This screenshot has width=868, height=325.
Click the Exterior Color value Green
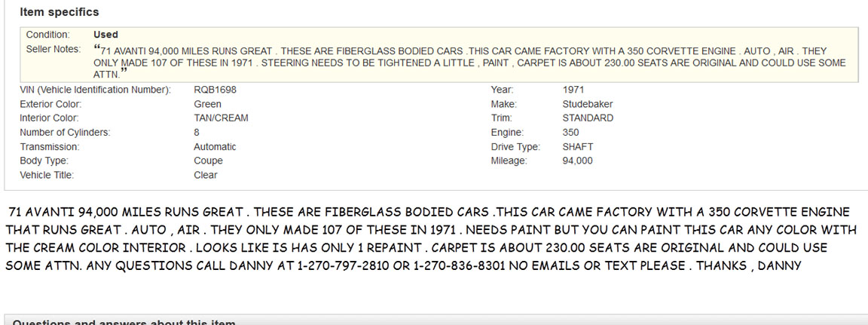pyautogui.click(x=207, y=104)
